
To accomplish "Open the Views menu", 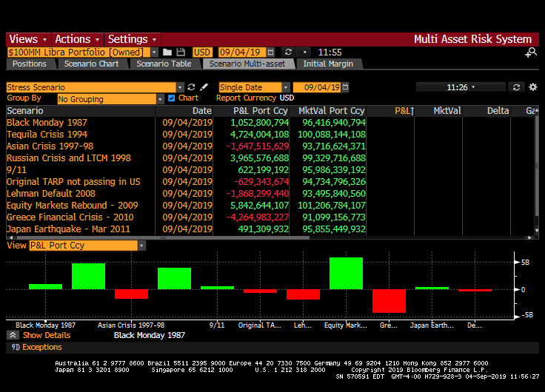I will pyautogui.click(x=28, y=39).
